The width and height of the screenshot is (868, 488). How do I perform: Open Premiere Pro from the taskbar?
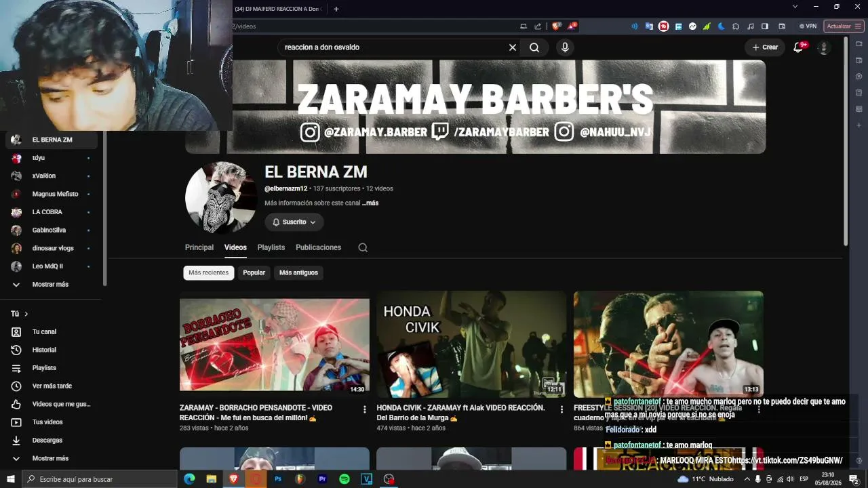(x=322, y=479)
